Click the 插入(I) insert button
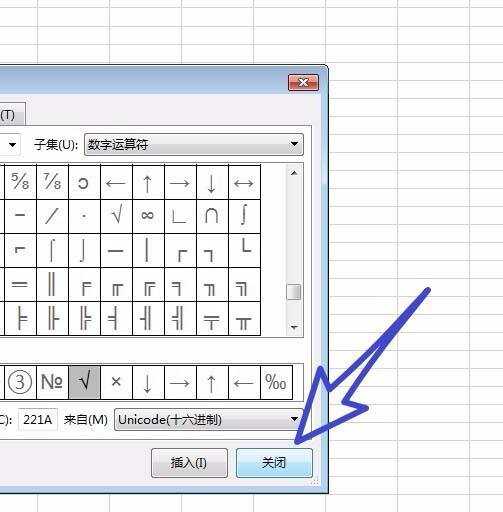This screenshot has height=512, width=503. click(x=189, y=463)
